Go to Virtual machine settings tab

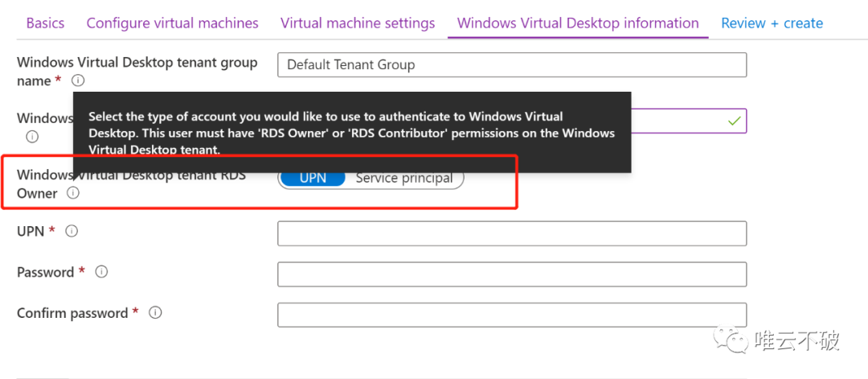coord(358,23)
